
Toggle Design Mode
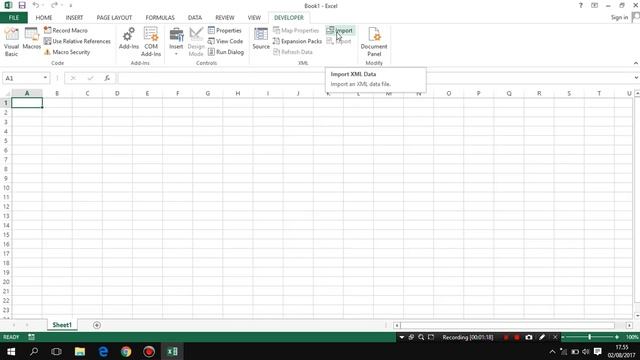pos(196,42)
